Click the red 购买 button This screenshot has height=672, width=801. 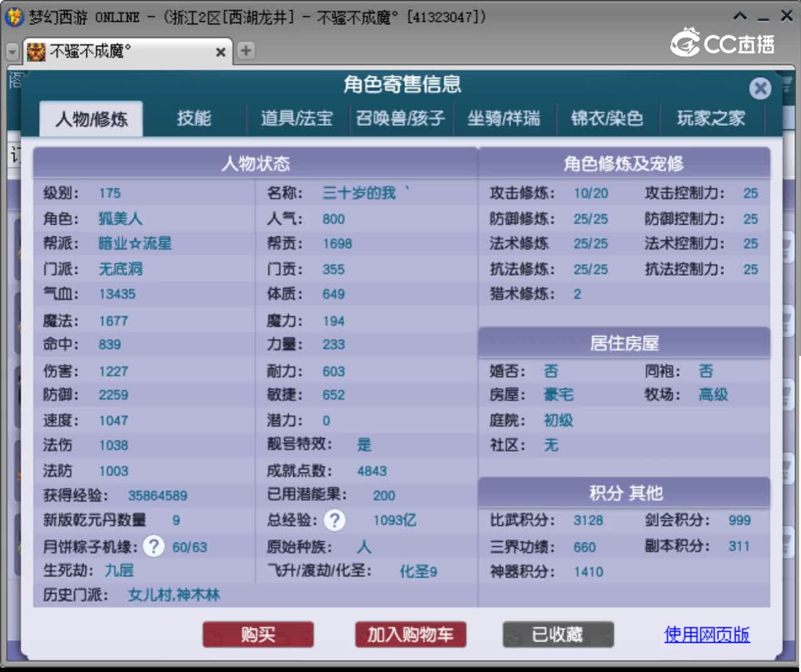click(x=258, y=634)
